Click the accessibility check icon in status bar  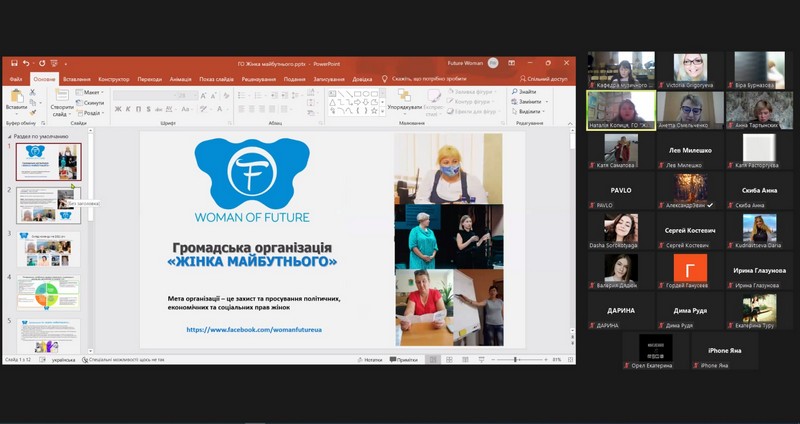pos(85,360)
